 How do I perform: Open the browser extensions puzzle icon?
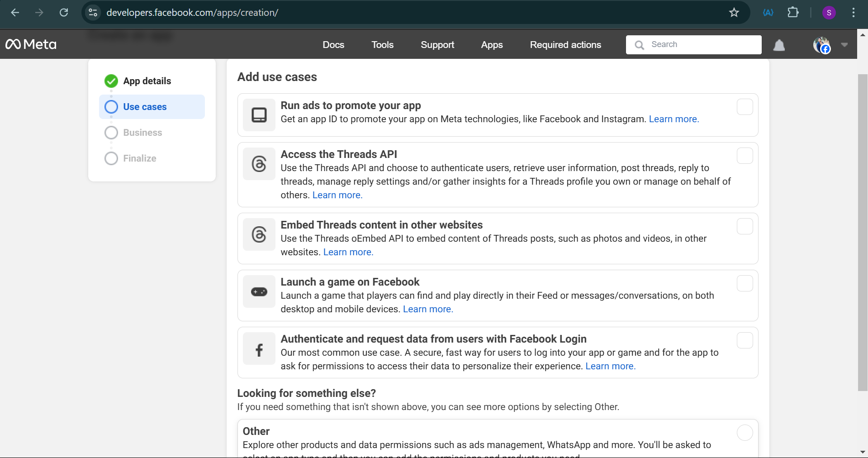coord(793,12)
